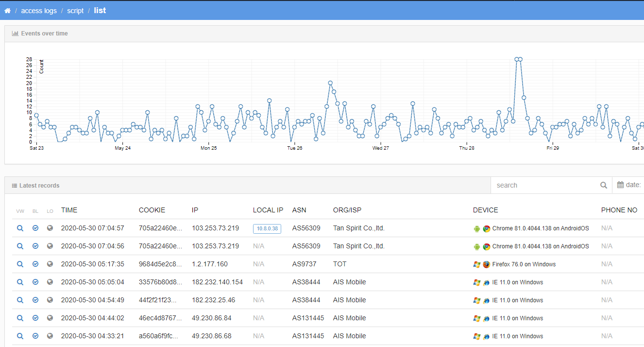Viewport: 644px width, 347px height.
Task: Click the globe location icon for the 05:17:35 record
Action: (50, 264)
